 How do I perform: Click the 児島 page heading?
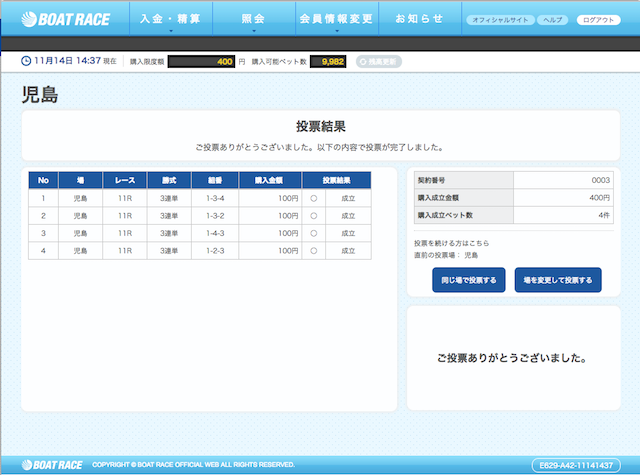[40, 95]
